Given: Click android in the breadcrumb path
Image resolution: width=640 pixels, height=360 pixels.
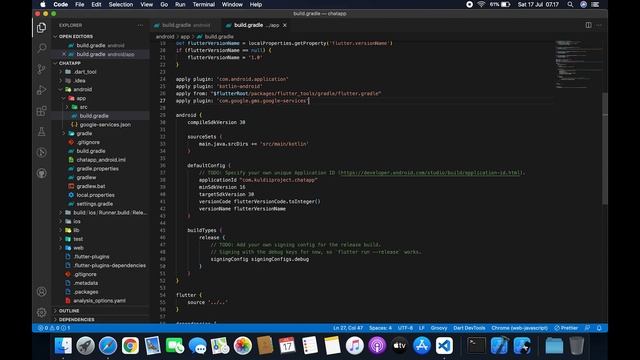Looking at the screenshot, I should [x=165, y=37].
